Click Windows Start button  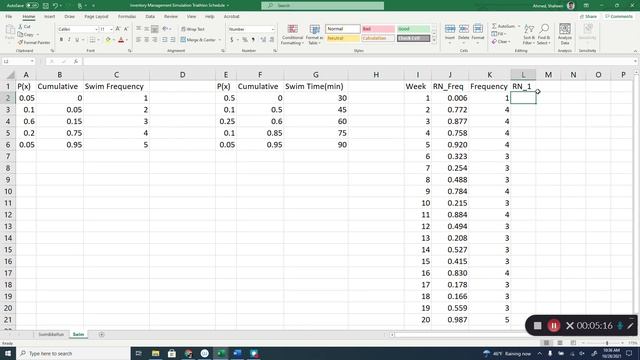[x=8, y=353]
